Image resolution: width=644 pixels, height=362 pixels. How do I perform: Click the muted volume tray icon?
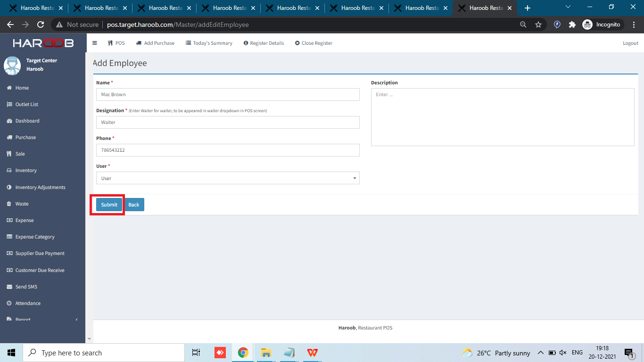point(563,353)
